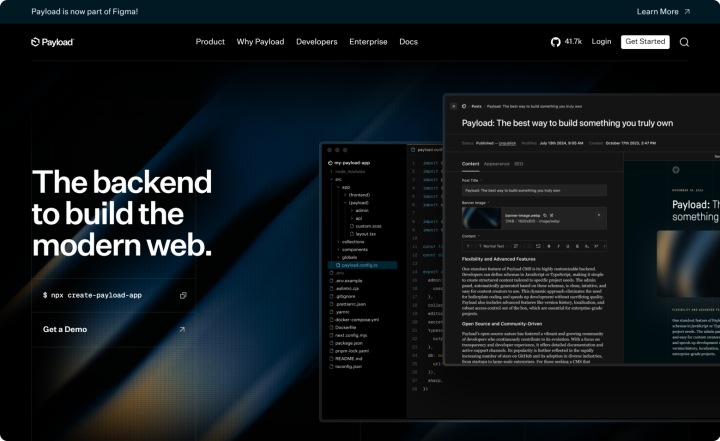
Task: Click the Login link
Action: pos(601,42)
